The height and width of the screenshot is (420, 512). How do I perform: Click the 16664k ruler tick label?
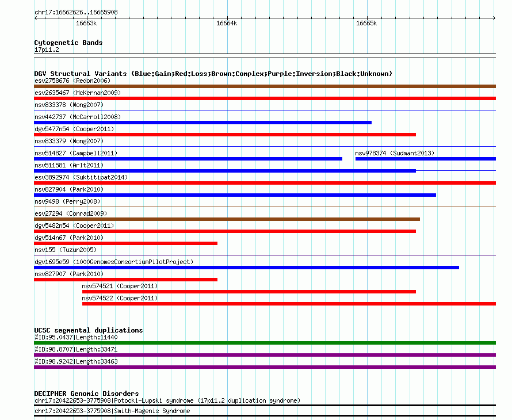pyautogui.click(x=227, y=23)
